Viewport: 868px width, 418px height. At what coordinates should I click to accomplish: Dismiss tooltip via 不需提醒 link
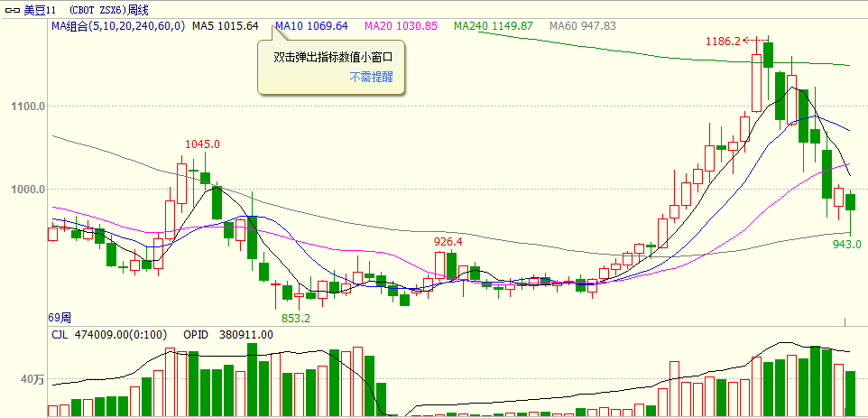[x=371, y=78]
